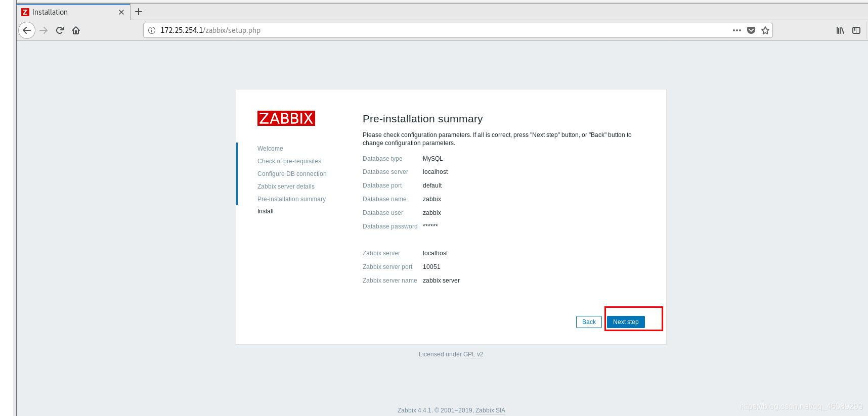
Task: Click the Pocket save icon
Action: click(x=751, y=30)
